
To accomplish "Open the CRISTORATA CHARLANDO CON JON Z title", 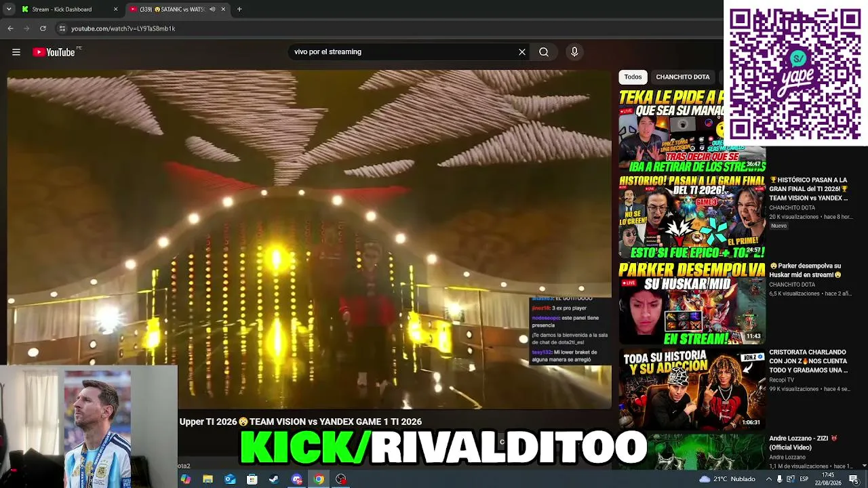I will coord(808,361).
